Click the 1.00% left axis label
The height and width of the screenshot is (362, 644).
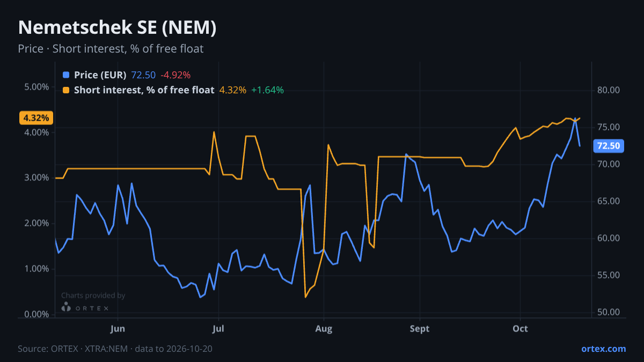click(x=36, y=269)
